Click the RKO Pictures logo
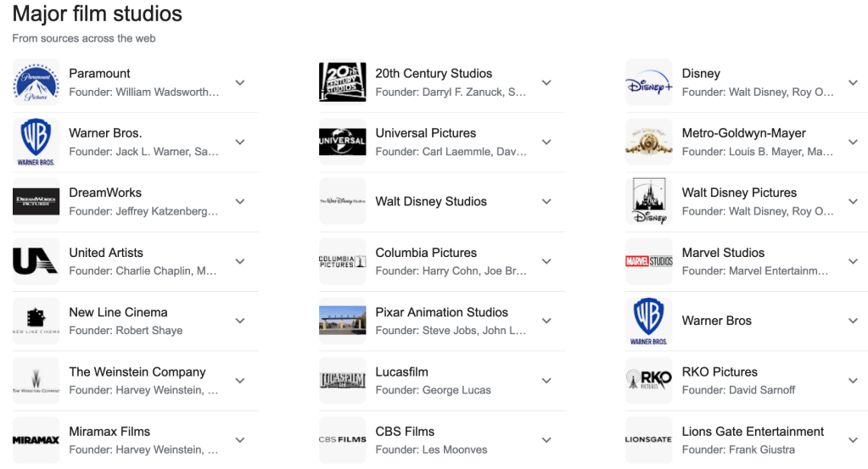 tap(649, 380)
